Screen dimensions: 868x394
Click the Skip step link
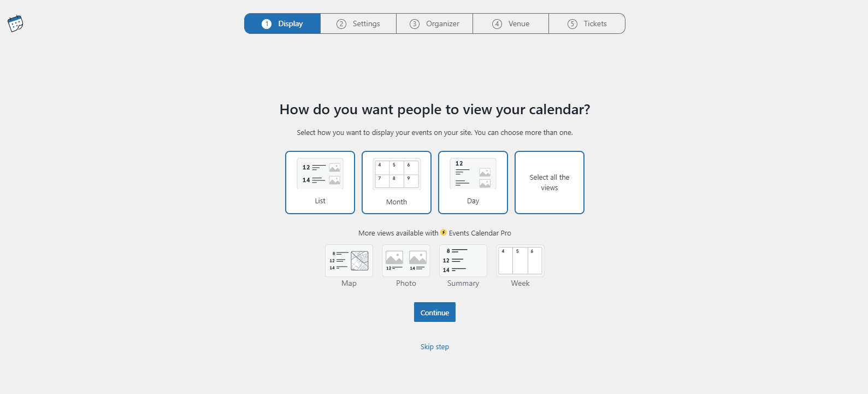(x=435, y=347)
